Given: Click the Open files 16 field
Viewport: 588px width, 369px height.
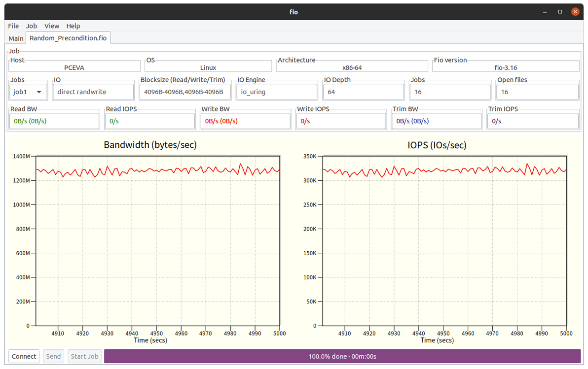Looking at the screenshot, I should [537, 92].
